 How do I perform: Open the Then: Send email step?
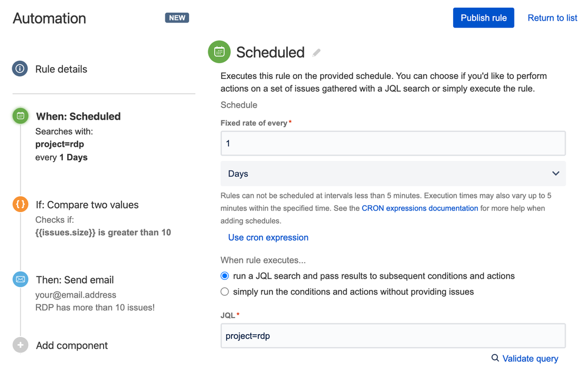75,280
